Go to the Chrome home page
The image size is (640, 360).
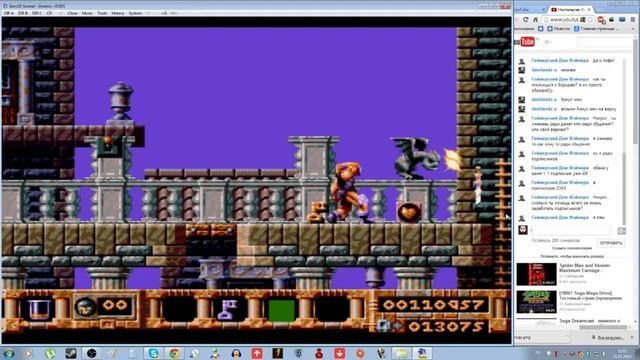coord(535,20)
